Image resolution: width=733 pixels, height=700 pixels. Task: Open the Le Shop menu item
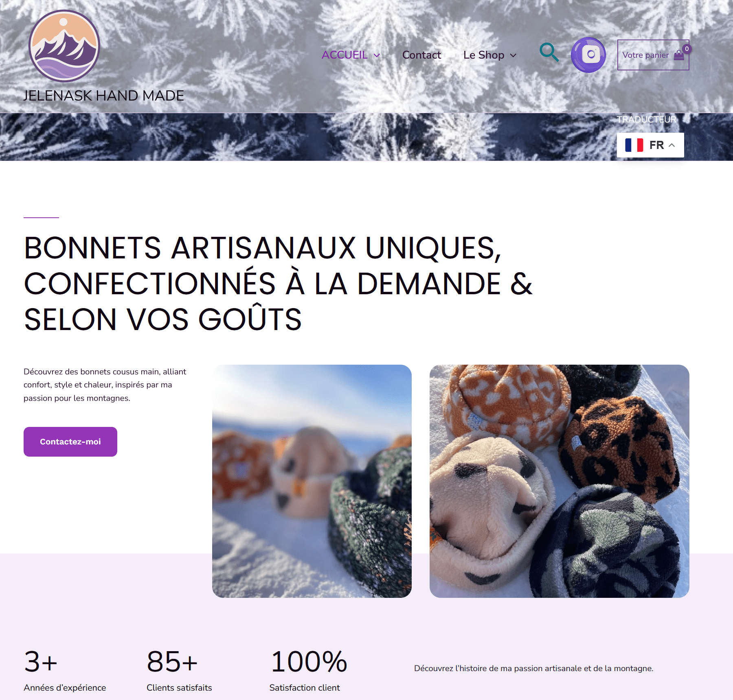tap(484, 55)
